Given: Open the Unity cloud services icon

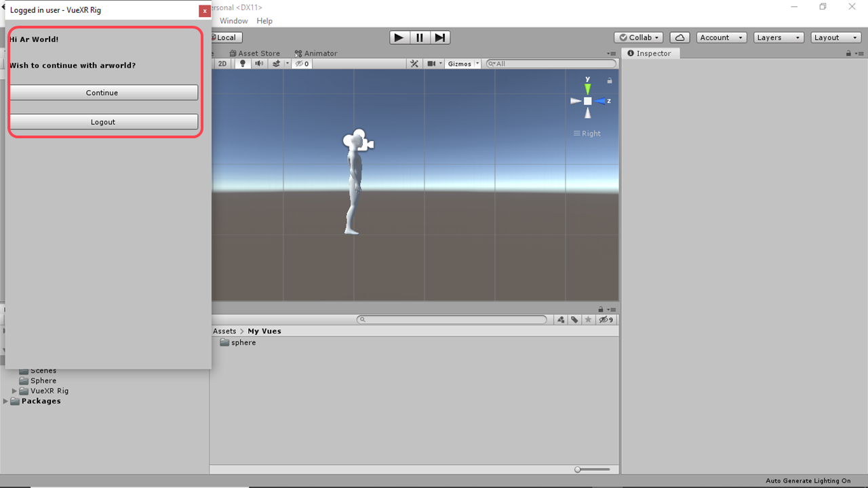Looking at the screenshot, I should pos(679,38).
